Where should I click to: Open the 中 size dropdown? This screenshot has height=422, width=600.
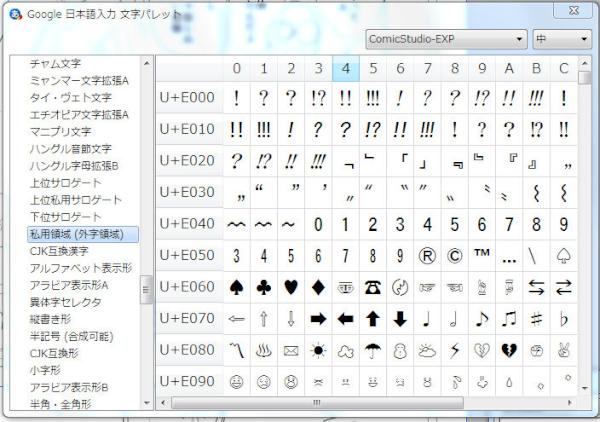pyautogui.click(x=562, y=39)
